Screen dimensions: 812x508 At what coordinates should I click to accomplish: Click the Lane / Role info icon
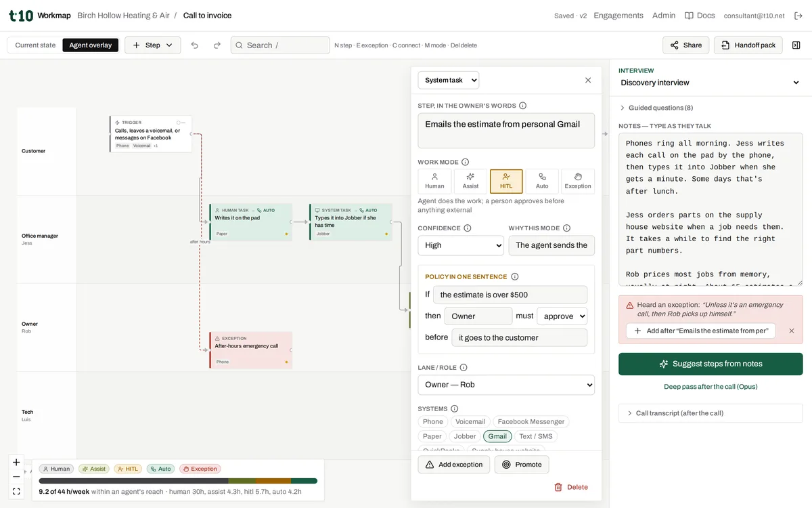[x=464, y=368]
